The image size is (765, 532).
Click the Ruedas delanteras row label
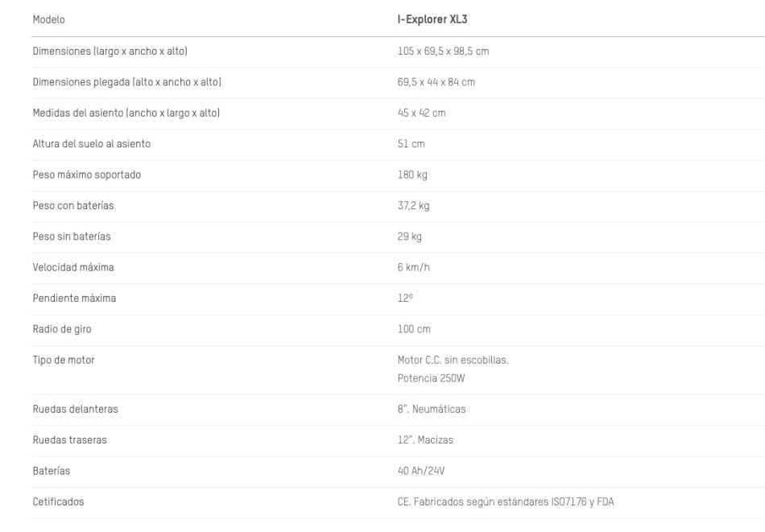(76, 410)
